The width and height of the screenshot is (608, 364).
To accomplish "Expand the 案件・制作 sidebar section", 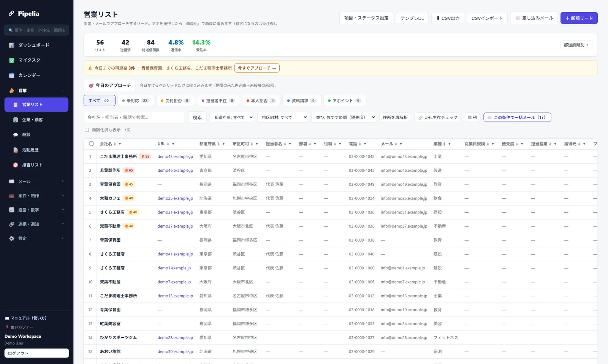I will pyautogui.click(x=63, y=196).
